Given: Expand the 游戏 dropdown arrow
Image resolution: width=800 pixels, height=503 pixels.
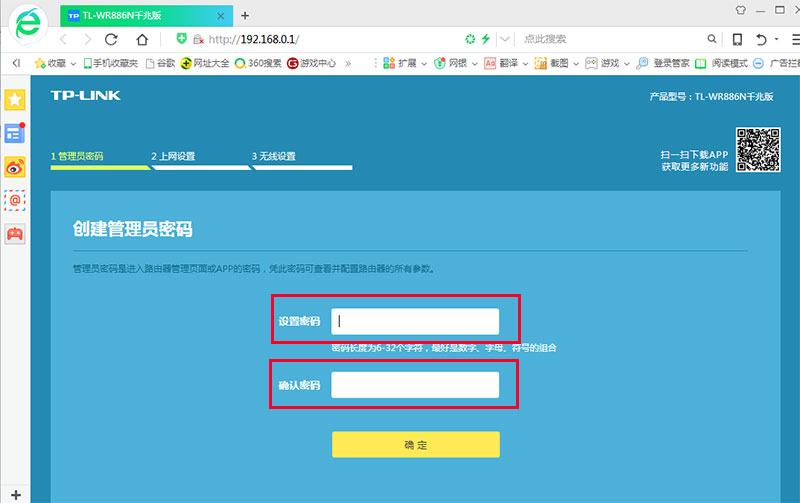Looking at the screenshot, I should point(627,64).
